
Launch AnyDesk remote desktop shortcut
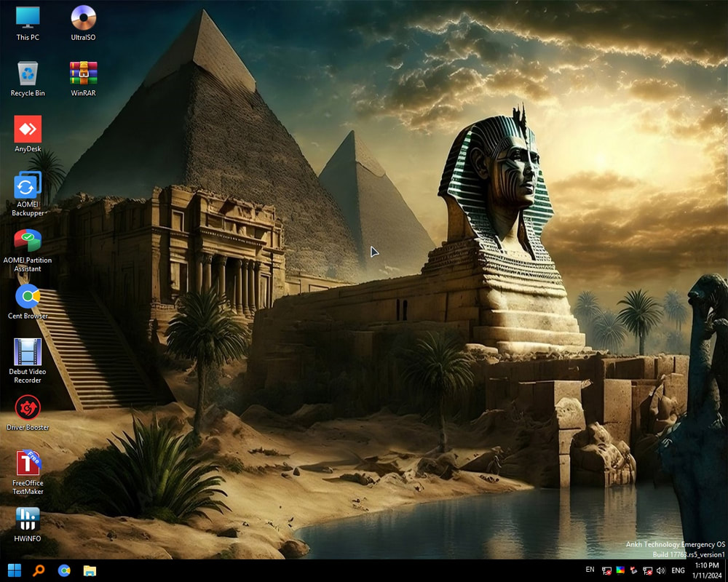coord(28,129)
